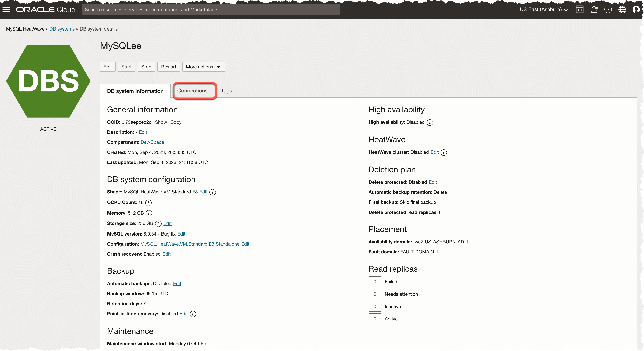Click the Final backup Skip final backup text

(418, 202)
